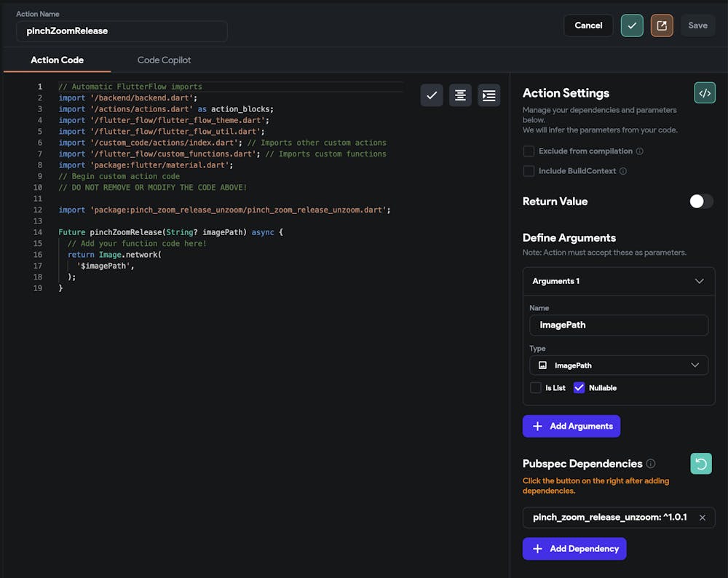This screenshot has height=578, width=728.
Task: Enable Exclude from compilation checkbox
Action: click(x=529, y=151)
